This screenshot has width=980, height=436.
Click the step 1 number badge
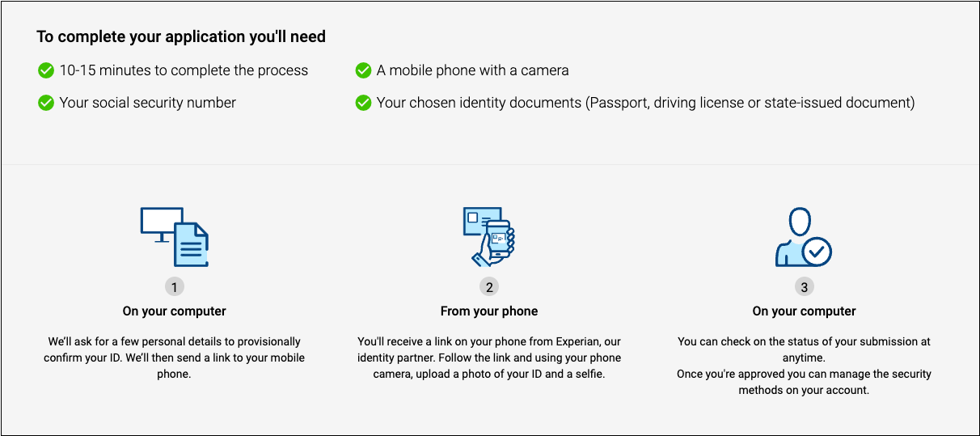(174, 286)
